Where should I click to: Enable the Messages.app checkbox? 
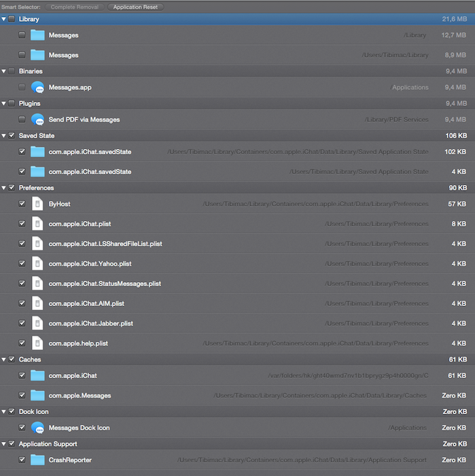[x=22, y=87]
